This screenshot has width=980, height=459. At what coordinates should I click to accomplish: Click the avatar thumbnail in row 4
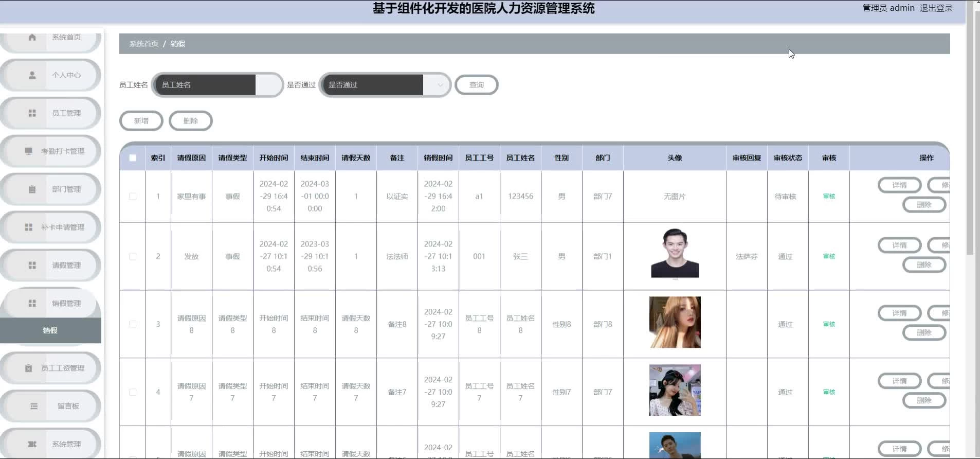tap(675, 390)
